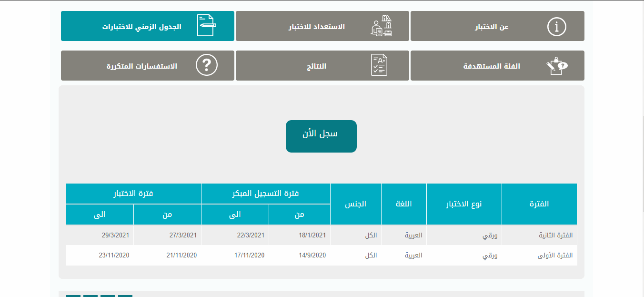
Task: Click the question mark icon in الاستفسارات المتكررة
Action: point(207,65)
